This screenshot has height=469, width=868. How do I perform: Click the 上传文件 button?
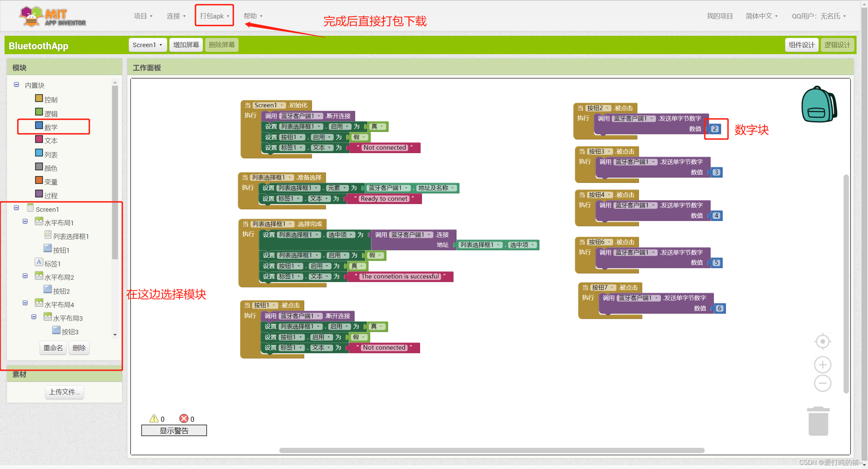pos(65,392)
